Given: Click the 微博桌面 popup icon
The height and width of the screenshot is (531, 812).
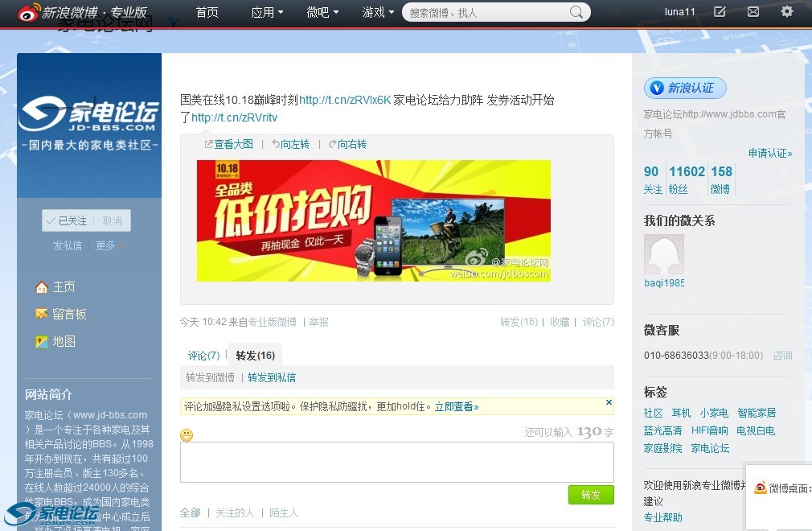Looking at the screenshot, I should (x=761, y=488).
